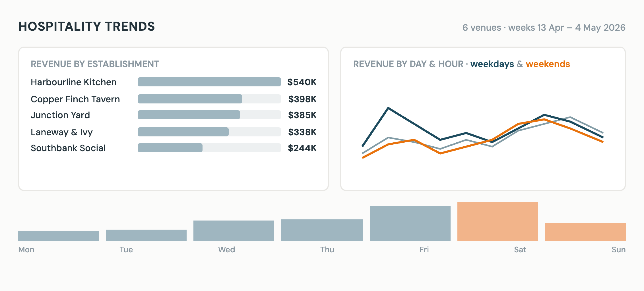Click the dark weekday line's peak
Viewport: 644px width, 291px height.
[388, 108]
